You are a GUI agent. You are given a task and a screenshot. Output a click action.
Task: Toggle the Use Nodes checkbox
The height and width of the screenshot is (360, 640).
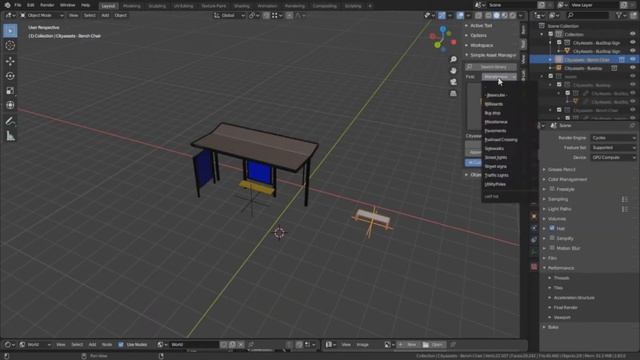coord(120,345)
